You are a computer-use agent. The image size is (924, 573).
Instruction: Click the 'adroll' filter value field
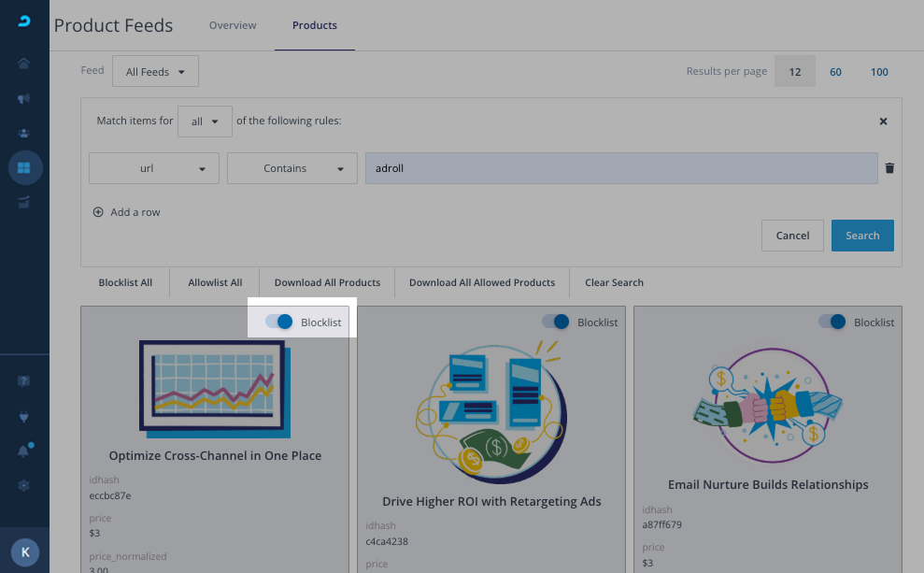pos(620,168)
